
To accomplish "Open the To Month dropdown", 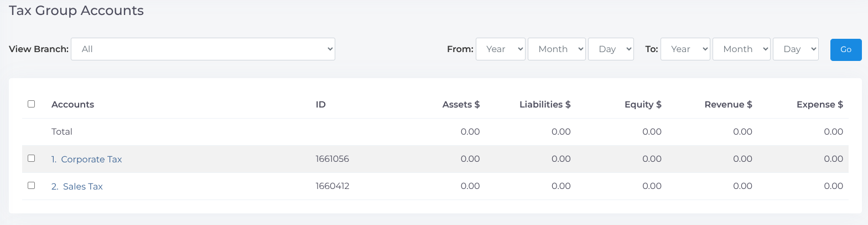I will click(741, 49).
